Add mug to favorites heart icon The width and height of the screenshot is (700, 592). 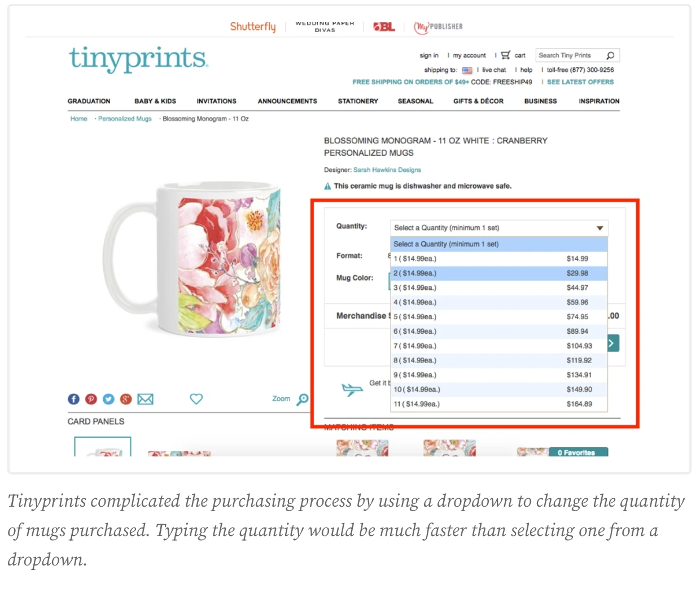coord(196,399)
